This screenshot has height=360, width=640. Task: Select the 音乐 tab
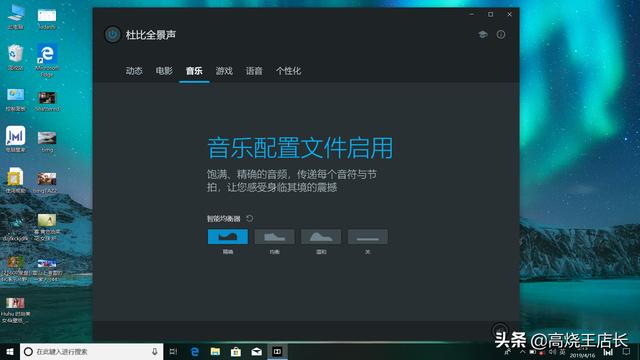(x=194, y=71)
